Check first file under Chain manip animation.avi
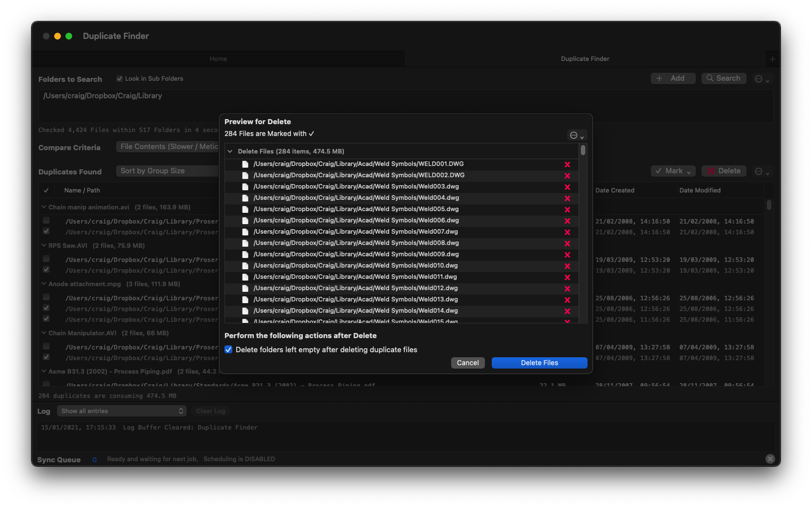The image size is (812, 508). pyautogui.click(x=46, y=221)
